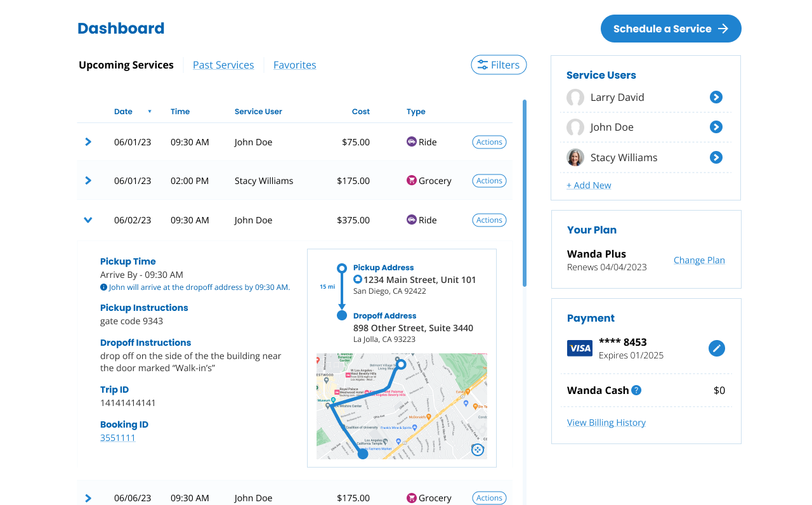Open View Billing History link
Viewport: 812px width, 505px height.
click(x=606, y=423)
